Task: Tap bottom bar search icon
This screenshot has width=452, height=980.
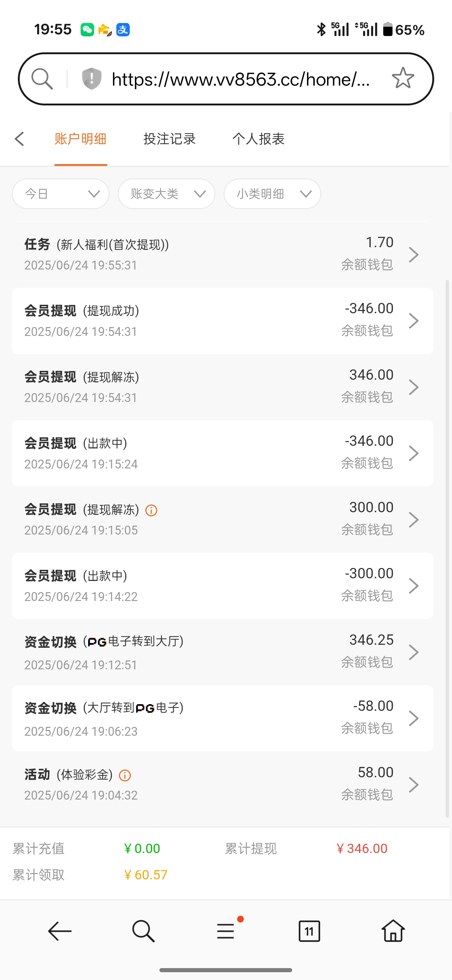Action: pyautogui.click(x=143, y=931)
